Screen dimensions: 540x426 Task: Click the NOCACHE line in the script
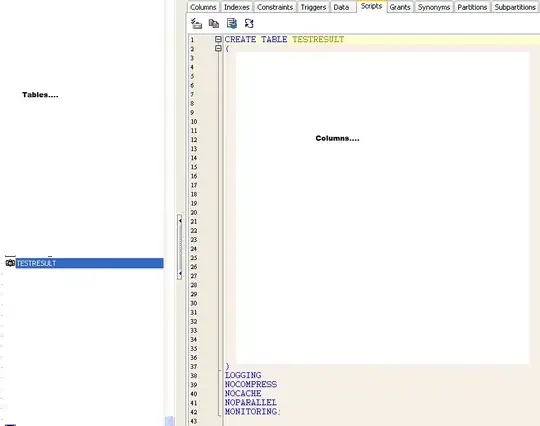click(x=243, y=393)
